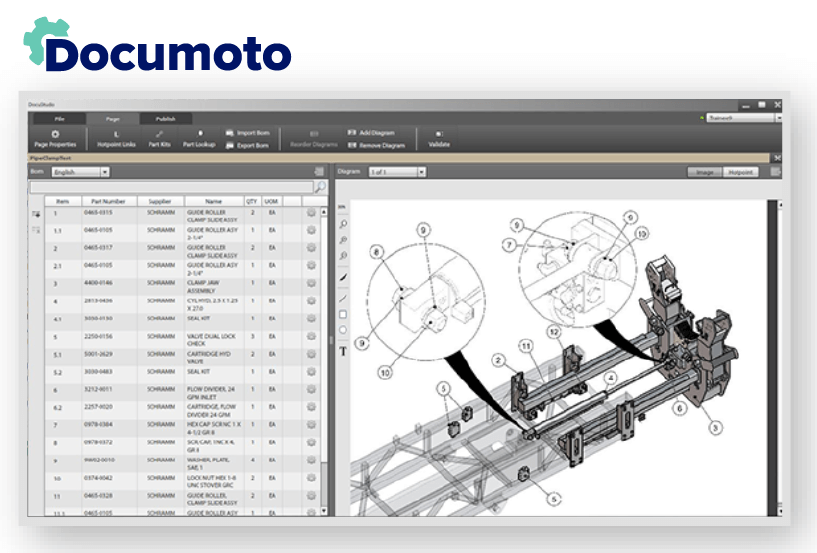Click gear icon for VALVE DUAL LOCK CHECK row
The width and height of the screenshot is (817, 553).
click(x=311, y=336)
